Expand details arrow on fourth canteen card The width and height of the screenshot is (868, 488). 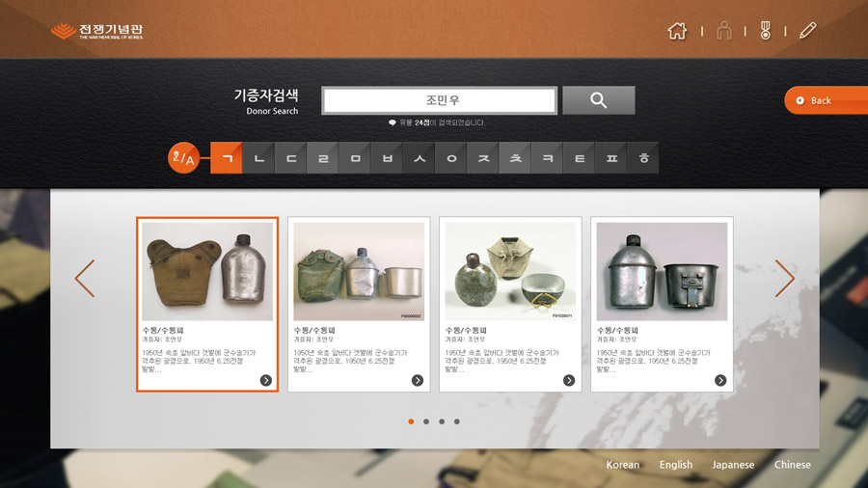click(x=720, y=381)
